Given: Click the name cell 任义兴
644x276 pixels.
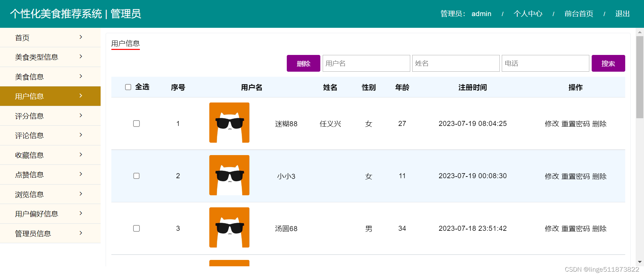Looking at the screenshot, I should pyautogui.click(x=330, y=124).
